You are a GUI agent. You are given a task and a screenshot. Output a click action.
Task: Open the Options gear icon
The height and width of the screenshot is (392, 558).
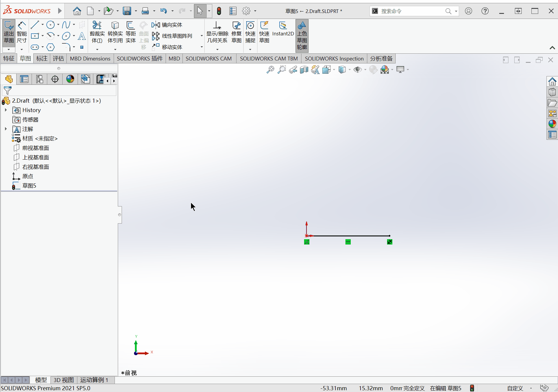coord(246,11)
